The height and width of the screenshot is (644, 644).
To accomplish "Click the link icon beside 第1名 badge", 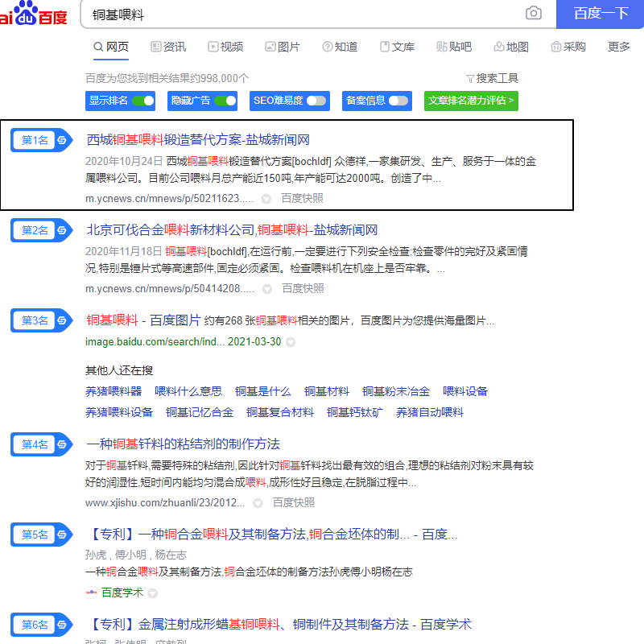I will coord(62,140).
